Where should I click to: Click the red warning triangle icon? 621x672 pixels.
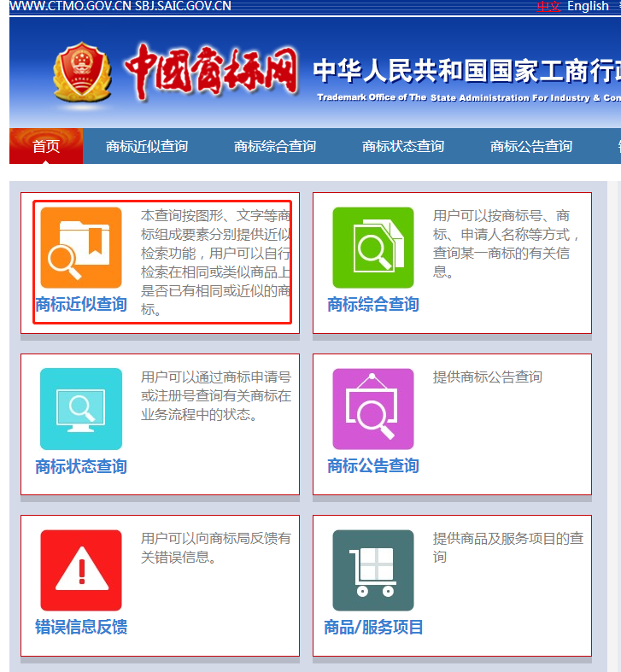coord(81,570)
